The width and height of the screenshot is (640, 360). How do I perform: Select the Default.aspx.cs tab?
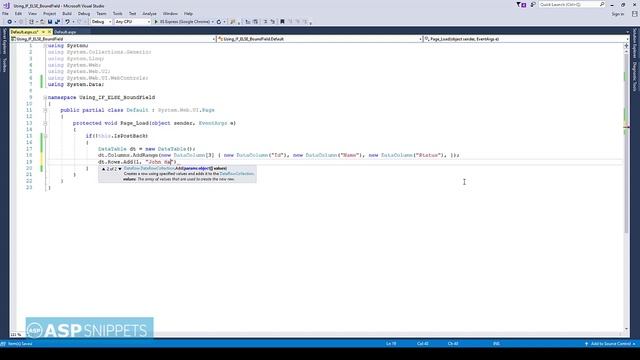pos(24,32)
